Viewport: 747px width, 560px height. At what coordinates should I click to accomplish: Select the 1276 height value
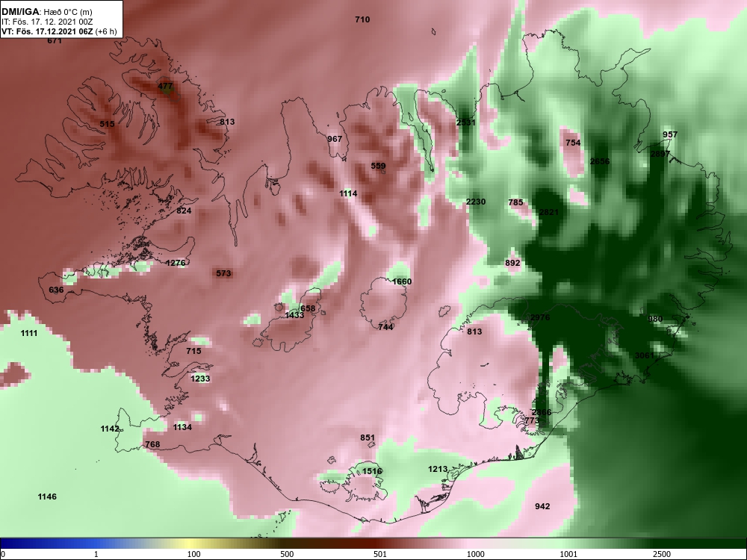tap(176, 263)
